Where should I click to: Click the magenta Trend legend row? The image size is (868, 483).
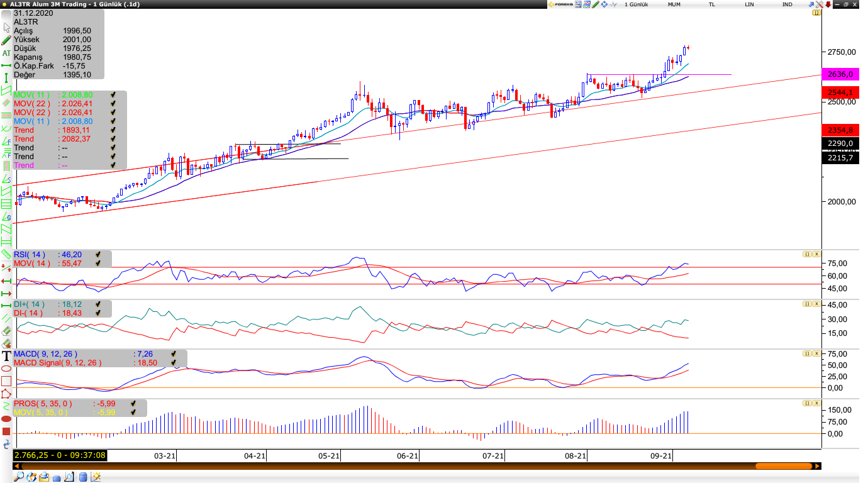click(x=69, y=165)
